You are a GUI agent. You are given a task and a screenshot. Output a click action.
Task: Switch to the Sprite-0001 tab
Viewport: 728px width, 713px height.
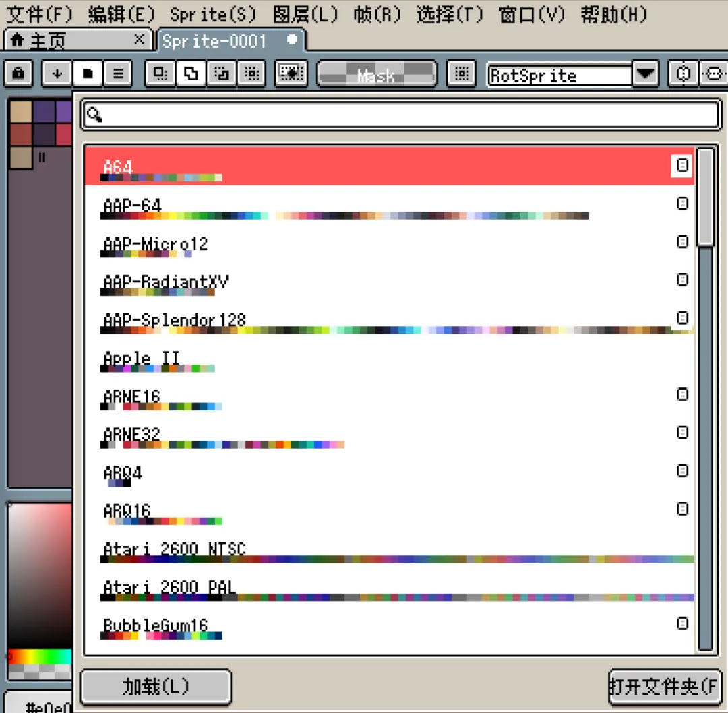point(231,41)
